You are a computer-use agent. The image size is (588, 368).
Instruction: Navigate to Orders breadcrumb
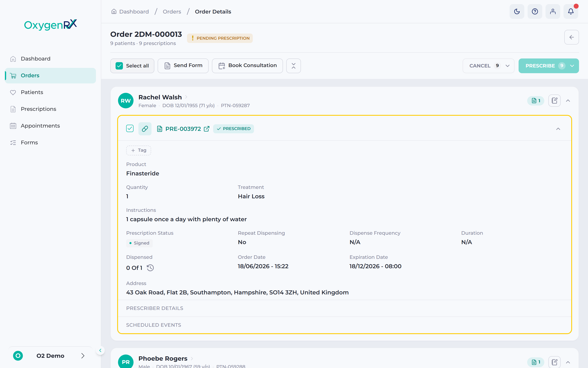pos(172,11)
